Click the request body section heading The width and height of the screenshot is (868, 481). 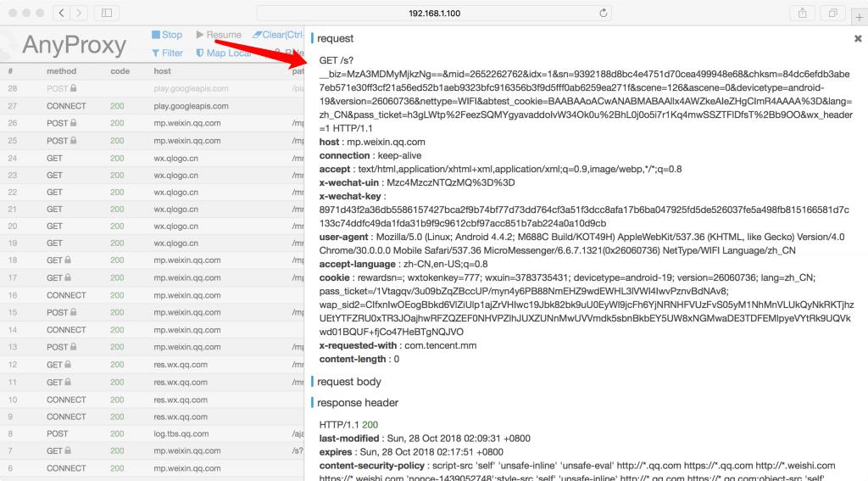coord(348,382)
